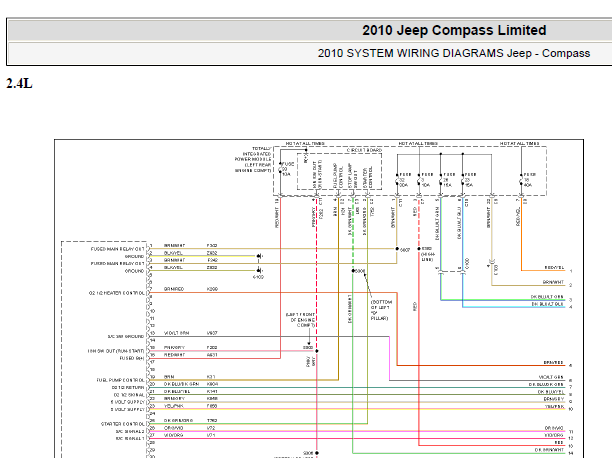Click the 40A fuse symbol at far right

[x=521, y=180]
